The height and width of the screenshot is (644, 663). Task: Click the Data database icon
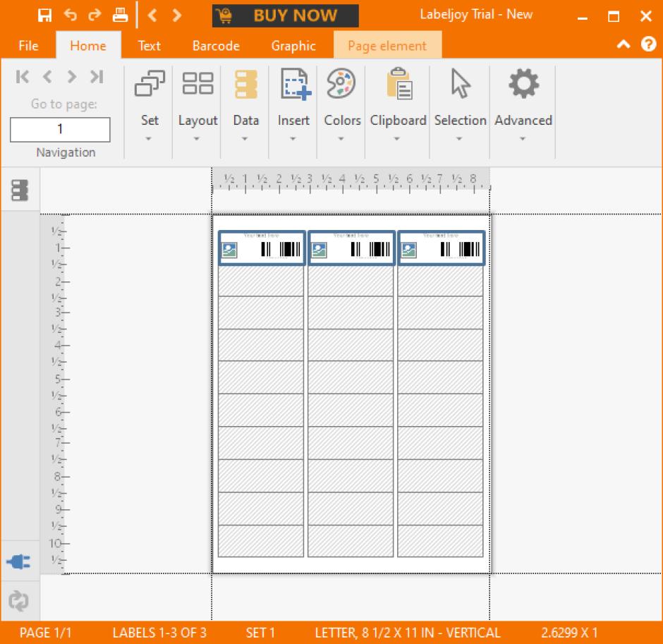245,84
